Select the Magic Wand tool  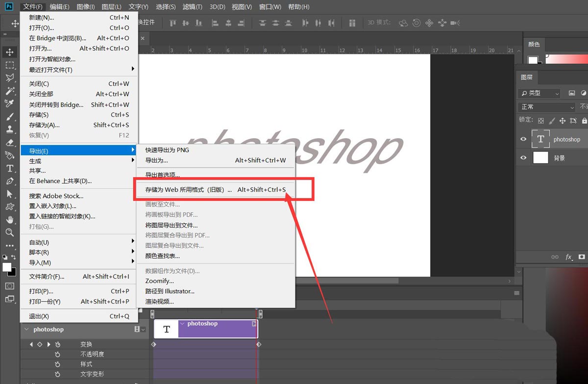[x=10, y=91]
